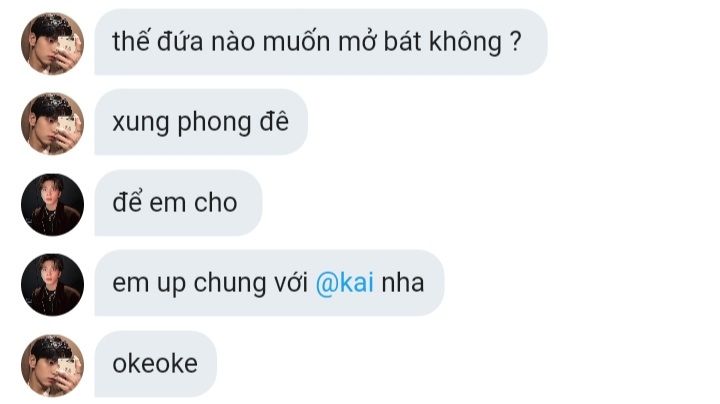Click the word "nha" after the @kai mention
This screenshot has height=404, width=720.
[x=403, y=283]
